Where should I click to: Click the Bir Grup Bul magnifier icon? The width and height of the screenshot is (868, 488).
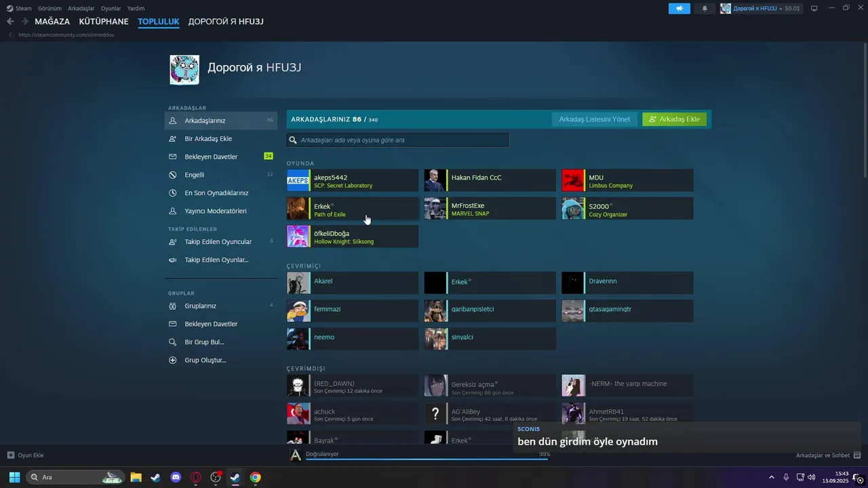(172, 342)
